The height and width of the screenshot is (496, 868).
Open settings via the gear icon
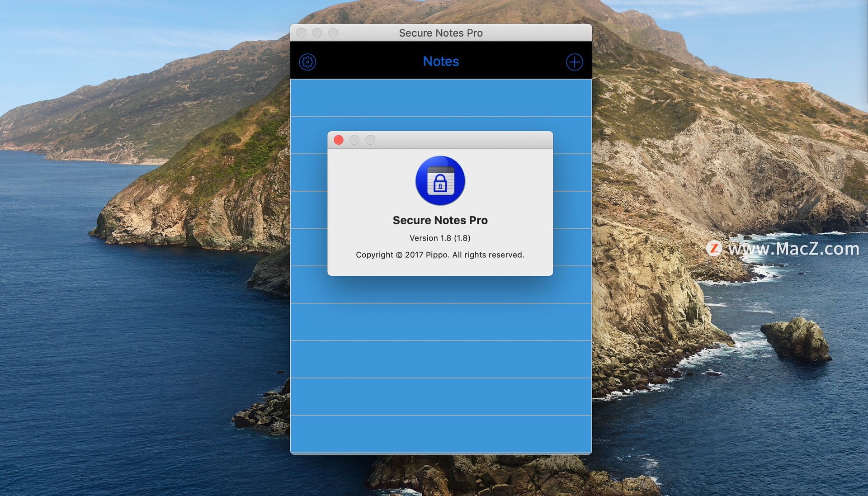click(x=307, y=62)
